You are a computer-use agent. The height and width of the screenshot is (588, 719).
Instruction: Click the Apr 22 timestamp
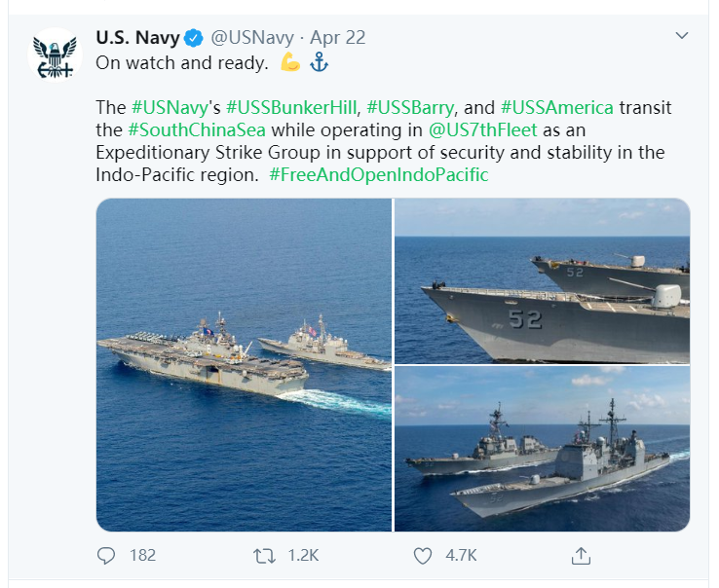(338, 38)
